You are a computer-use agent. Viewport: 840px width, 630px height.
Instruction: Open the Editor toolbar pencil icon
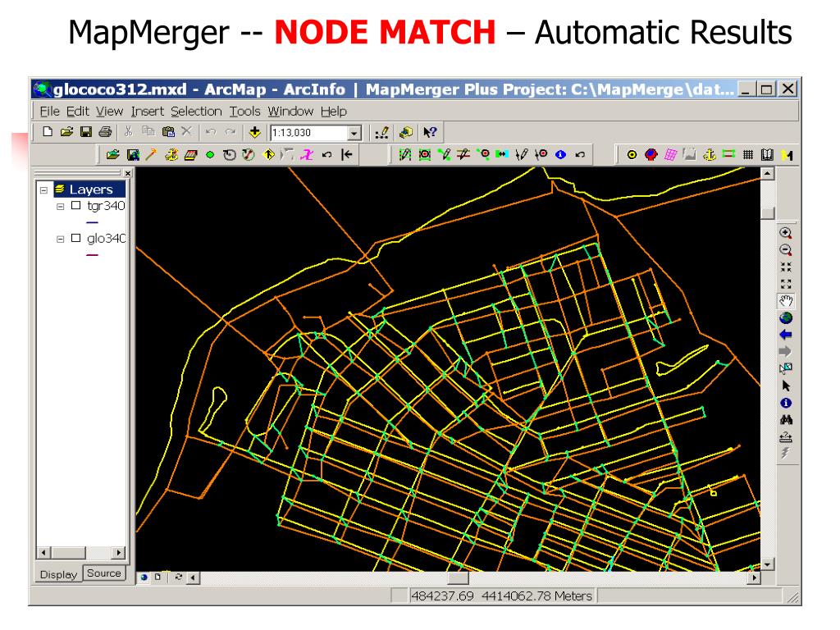pos(382,132)
